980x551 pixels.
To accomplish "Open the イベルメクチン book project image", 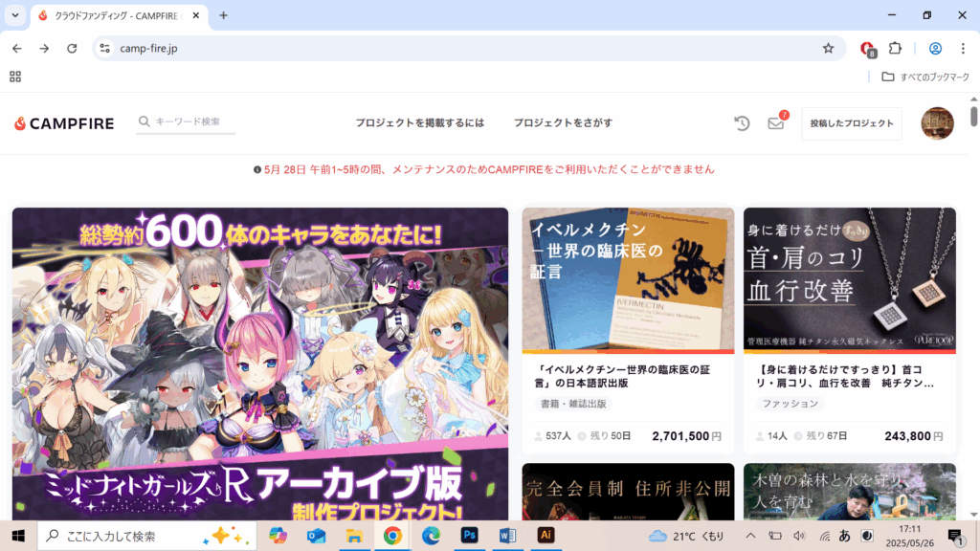I will tap(628, 280).
